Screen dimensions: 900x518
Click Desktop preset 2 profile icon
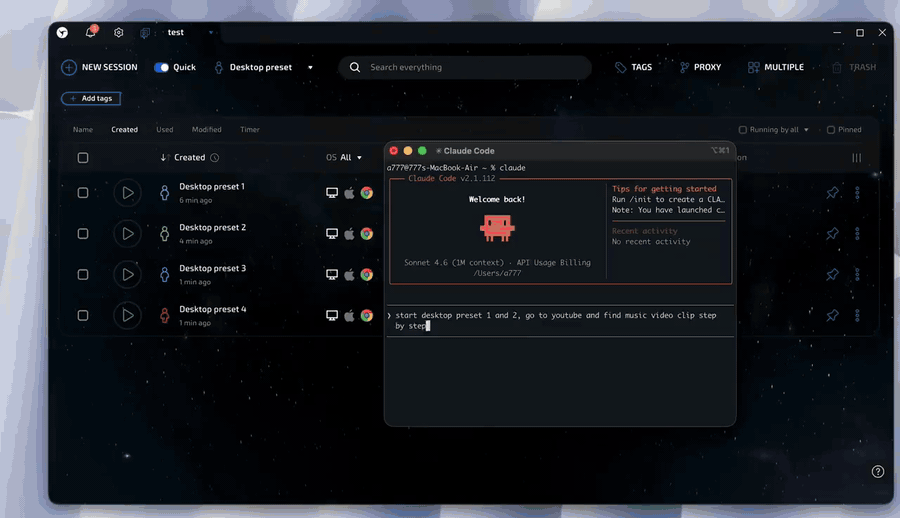[165, 234]
